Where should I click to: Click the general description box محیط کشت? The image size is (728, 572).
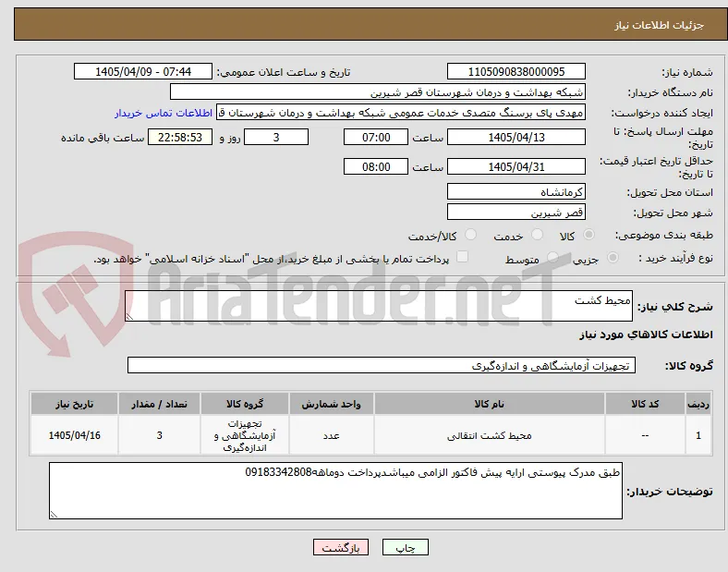pyautogui.click(x=379, y=306)
